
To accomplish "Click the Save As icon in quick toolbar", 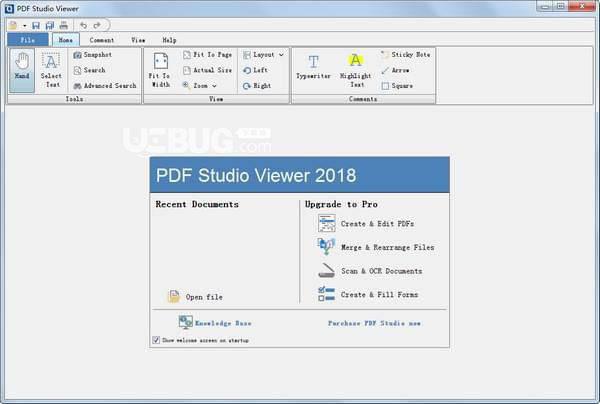I will [x=50, y=25].
